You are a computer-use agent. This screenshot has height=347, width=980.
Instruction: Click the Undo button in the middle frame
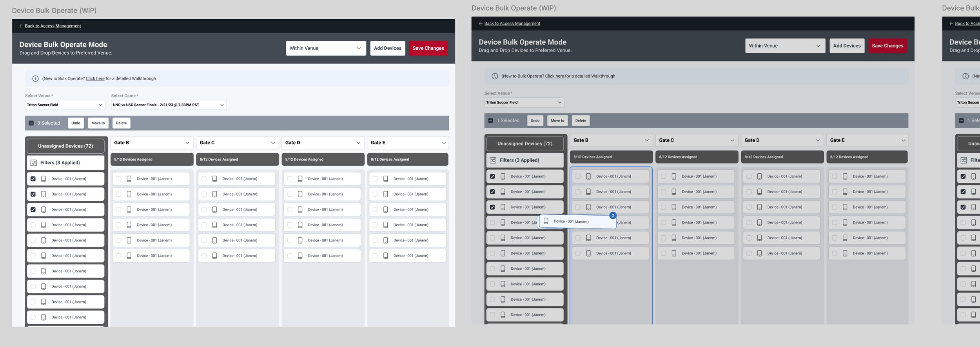click(535, 121)
